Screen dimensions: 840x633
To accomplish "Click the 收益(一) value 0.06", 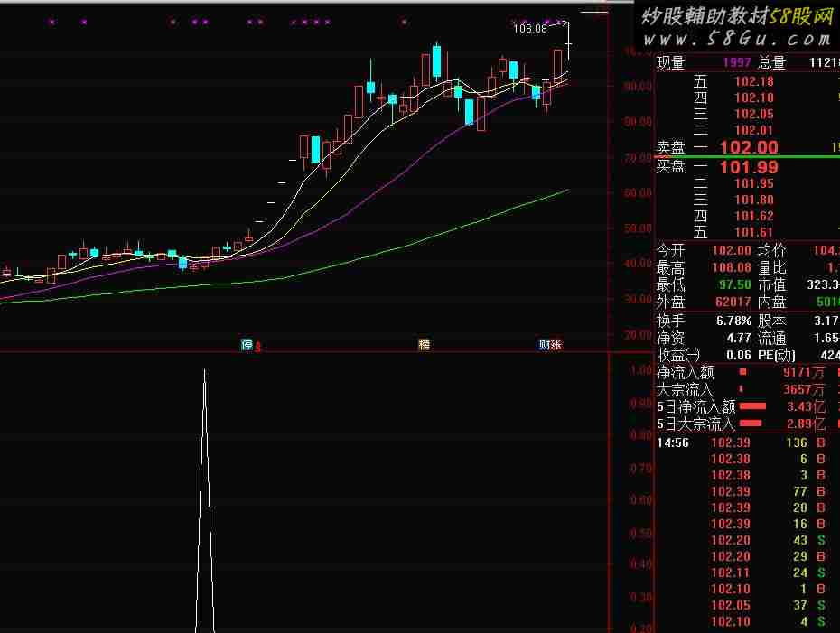I will (x=739, y=355).
